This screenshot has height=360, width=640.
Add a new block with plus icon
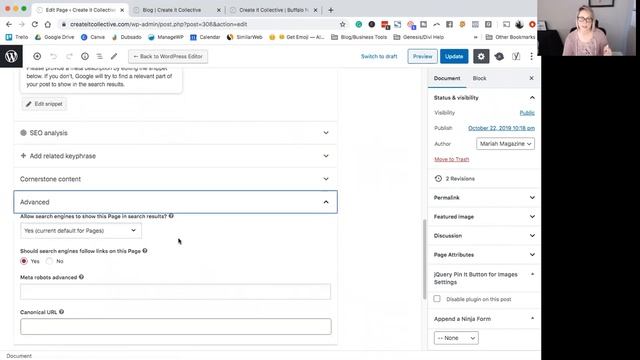pyautogui.click(x=37, y=56)
